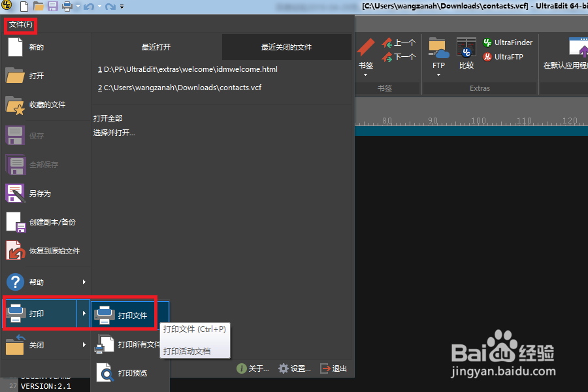The height and width of the screenshot is (392, 588).
Task: Click 恢复到原始文件 revert item
Action: [46, 251]
